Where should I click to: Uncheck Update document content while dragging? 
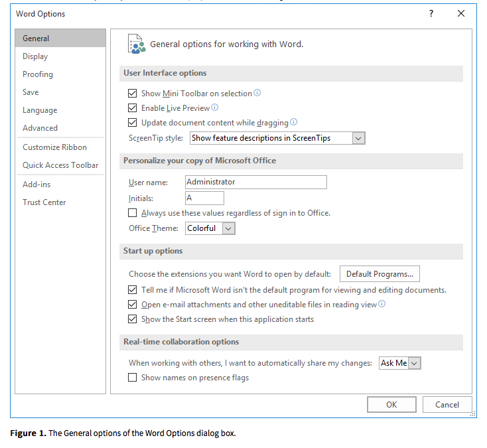[132, 122]
